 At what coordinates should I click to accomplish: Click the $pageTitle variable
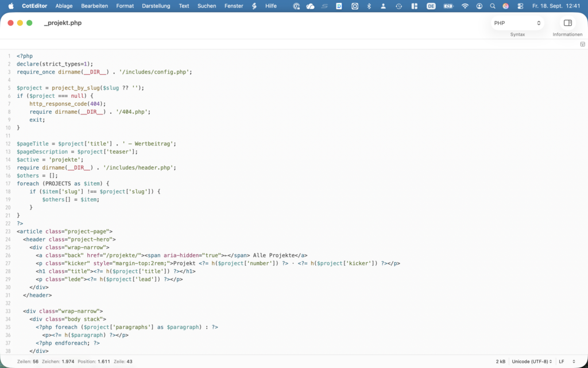point(32,144)
